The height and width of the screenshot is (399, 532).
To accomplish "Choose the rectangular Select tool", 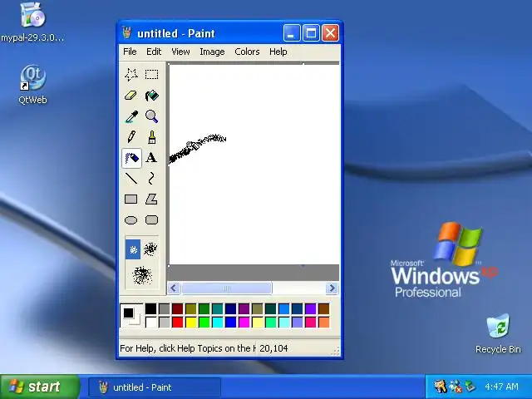I will [151, 75].
